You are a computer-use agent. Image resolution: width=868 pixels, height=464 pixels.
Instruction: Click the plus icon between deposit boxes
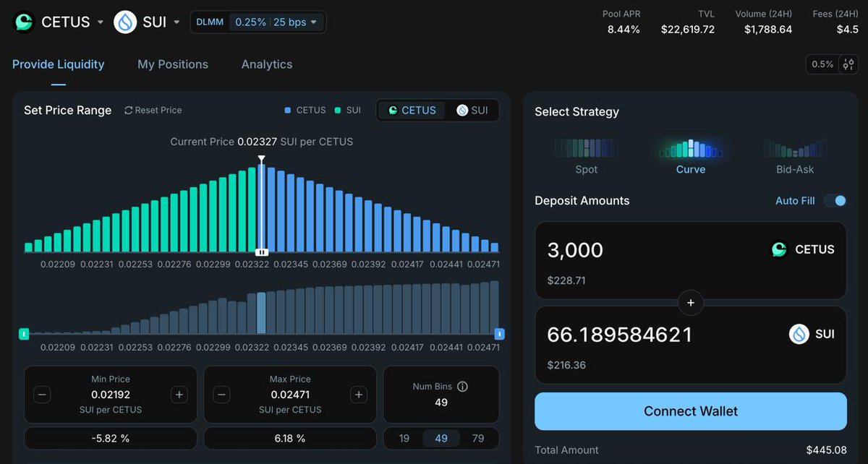coord(691,303)
